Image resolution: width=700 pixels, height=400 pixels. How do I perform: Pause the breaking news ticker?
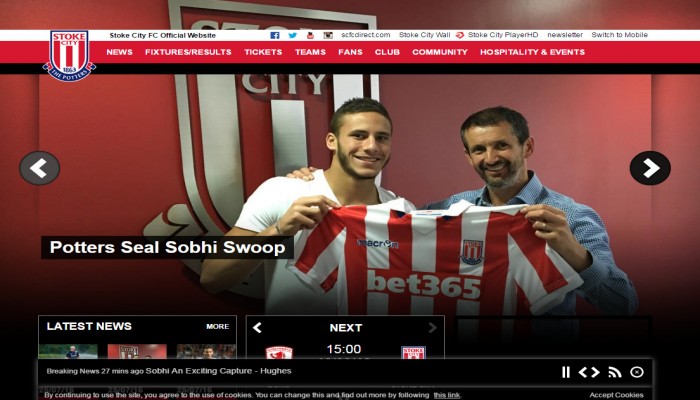pos(566,372)
